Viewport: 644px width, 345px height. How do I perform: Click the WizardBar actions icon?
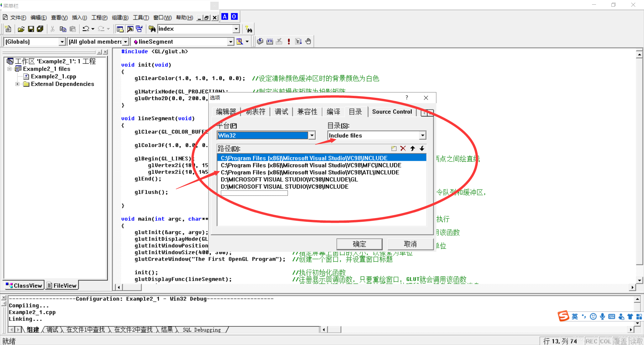point(239,42)
